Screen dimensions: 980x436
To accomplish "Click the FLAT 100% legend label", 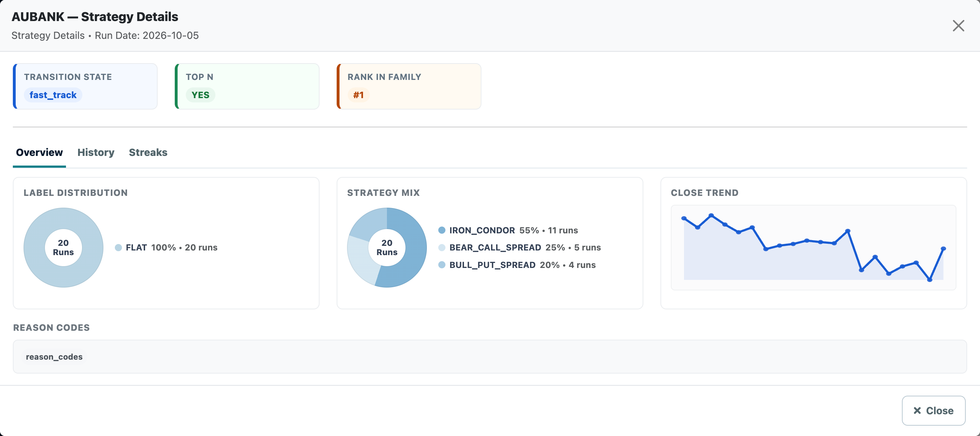I will [172, 247].
